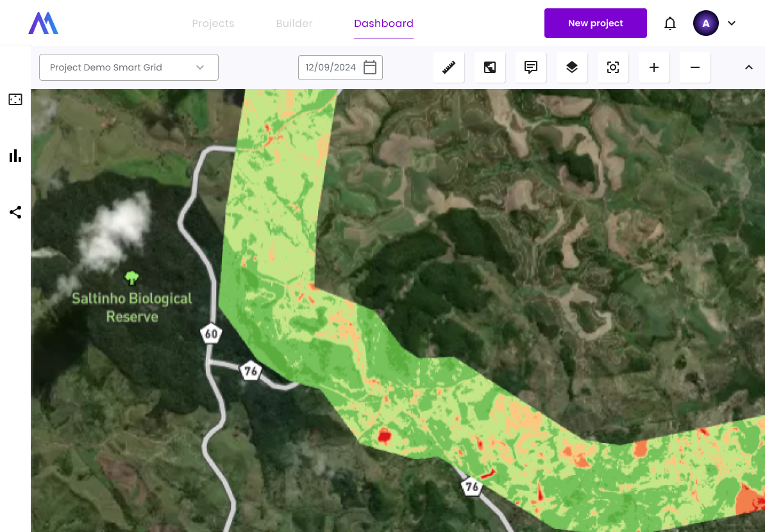Open the map layers panel
The width and height of the screenshot is (765, 532).
(572, 67)
